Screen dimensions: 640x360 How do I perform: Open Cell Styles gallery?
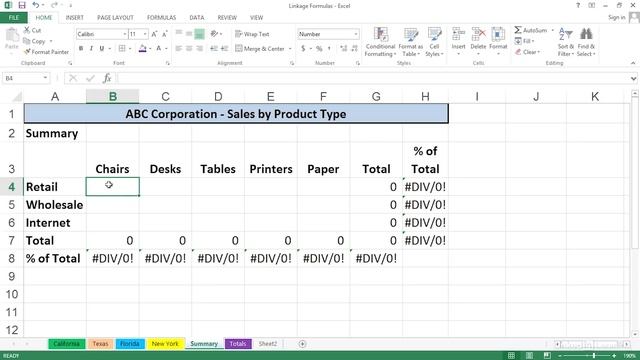pyautogui.click(x=434, y=42)
